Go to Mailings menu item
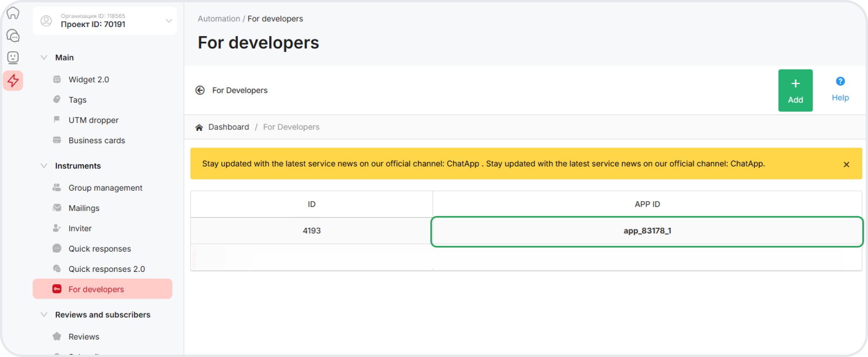Screen dimensions: 868x357 point(84,208)
